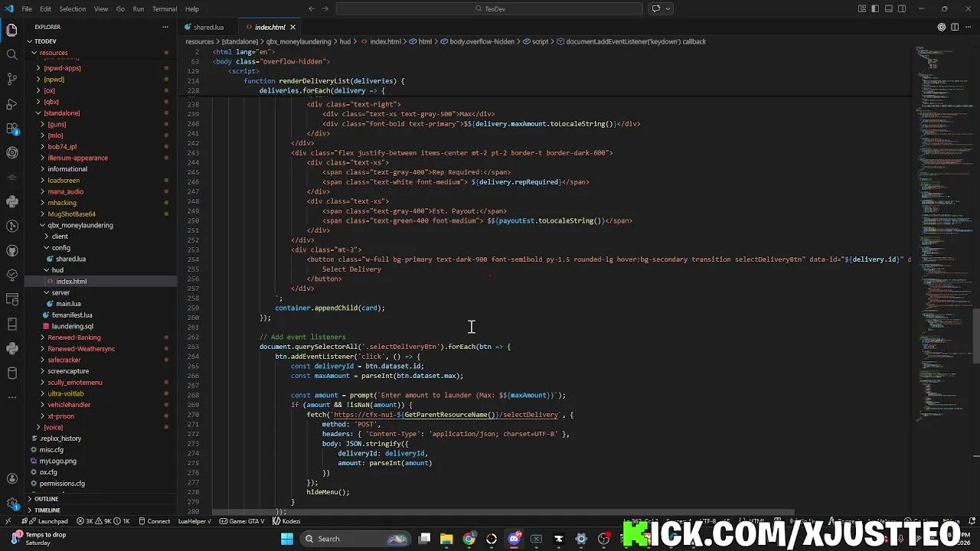Open editor More Actions ellipsis
The image size is (980, 551).
[968, 27]
